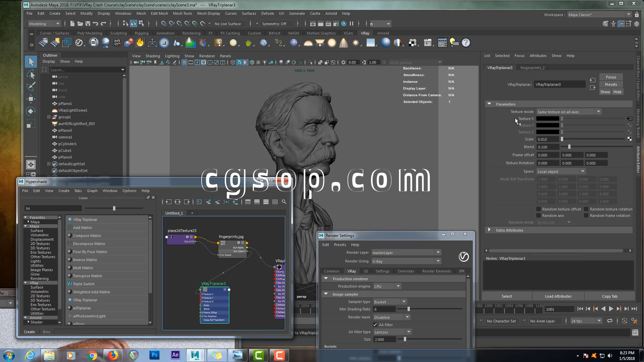Click the Texture X black color swatch
Screen dimensions: 644x362
point(547,119)
